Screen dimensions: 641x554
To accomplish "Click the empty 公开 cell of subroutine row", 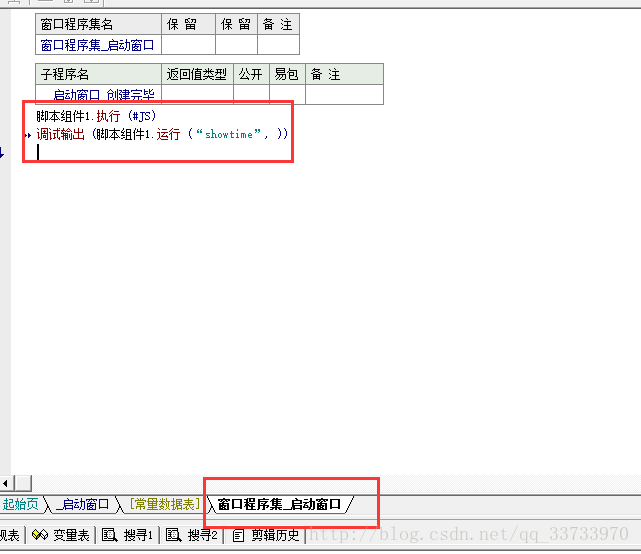I will click(251, 94).
